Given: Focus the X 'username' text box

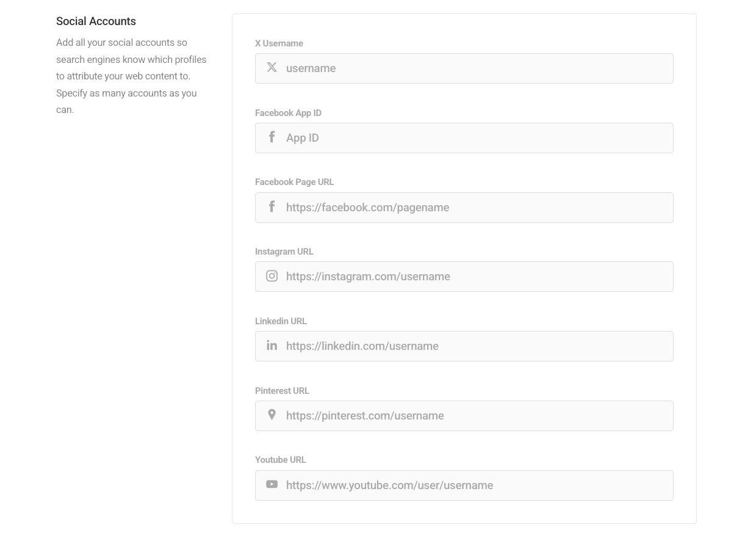Looking at the screenshot, I should (x=476, y=68).
